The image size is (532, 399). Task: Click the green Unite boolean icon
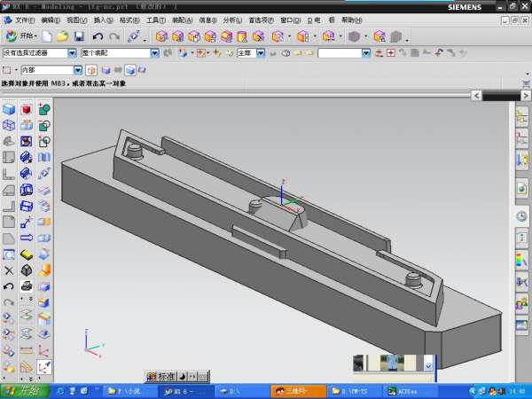point(44,109)
